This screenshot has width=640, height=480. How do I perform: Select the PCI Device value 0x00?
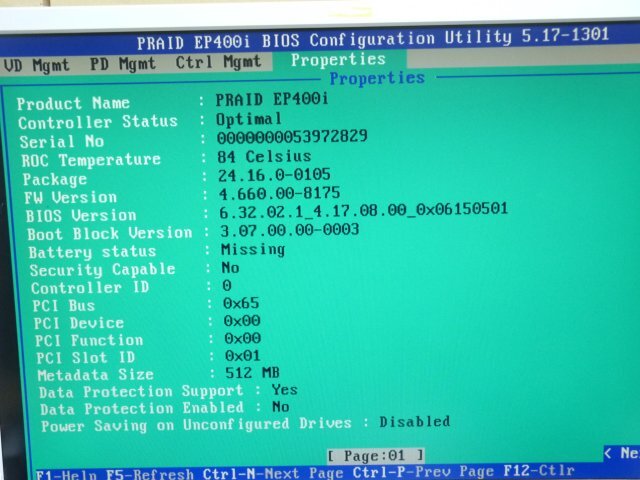(x=242, y=321)
